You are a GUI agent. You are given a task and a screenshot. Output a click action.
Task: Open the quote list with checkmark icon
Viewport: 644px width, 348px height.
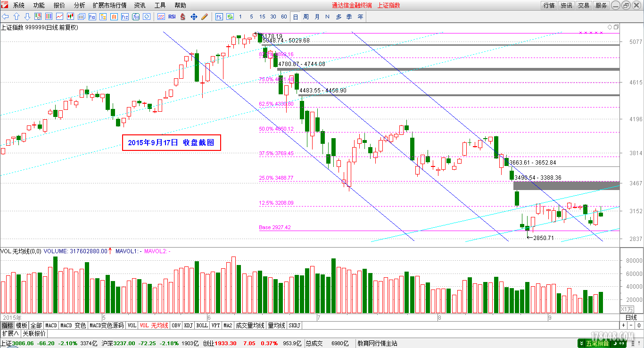[38, 17]
